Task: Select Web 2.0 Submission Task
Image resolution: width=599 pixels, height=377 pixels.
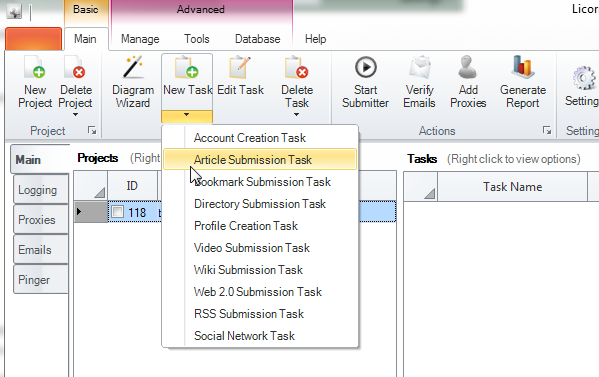Action: (x=258, y=292)
